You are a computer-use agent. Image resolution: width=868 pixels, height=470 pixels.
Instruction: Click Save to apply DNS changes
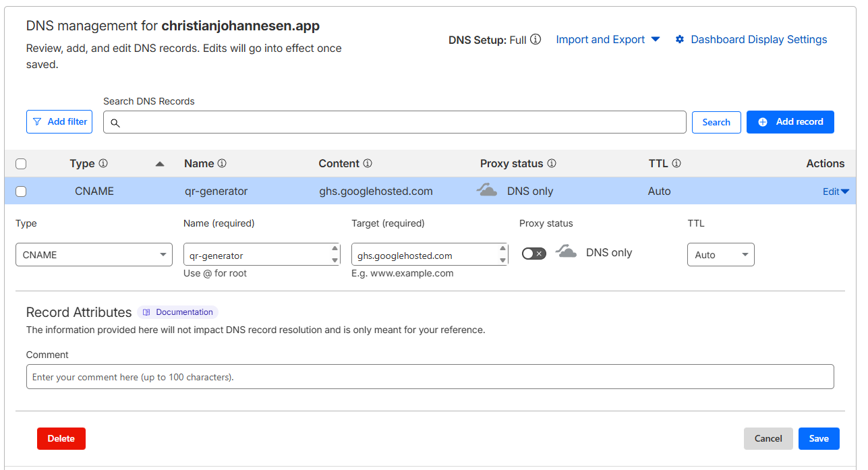pyautogui.click(x=818, y=438)
